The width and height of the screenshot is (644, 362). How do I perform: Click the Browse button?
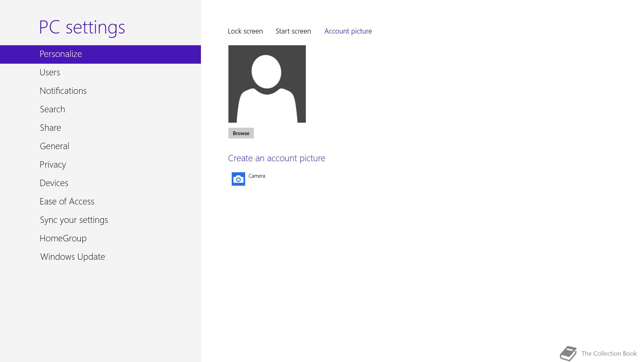pos(241,133)
